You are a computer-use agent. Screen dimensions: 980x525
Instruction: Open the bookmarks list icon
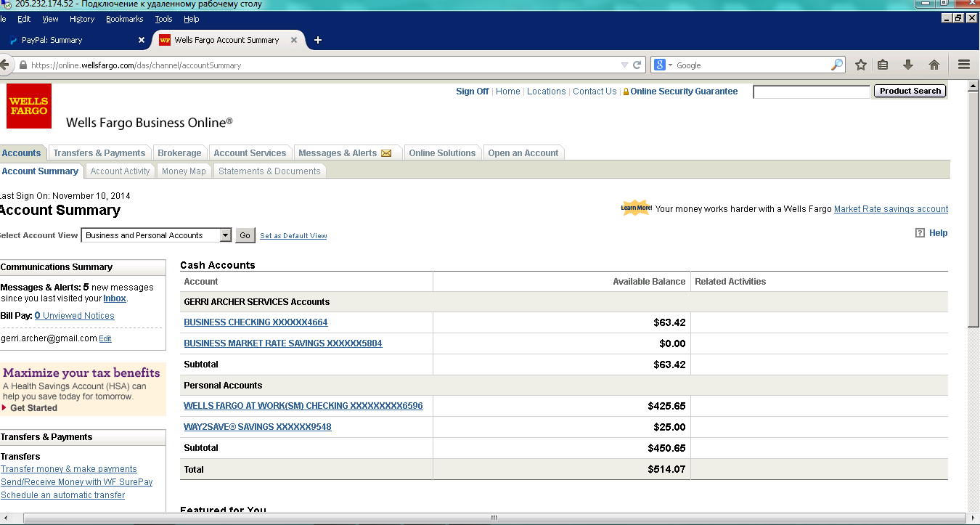click(883, 65)
